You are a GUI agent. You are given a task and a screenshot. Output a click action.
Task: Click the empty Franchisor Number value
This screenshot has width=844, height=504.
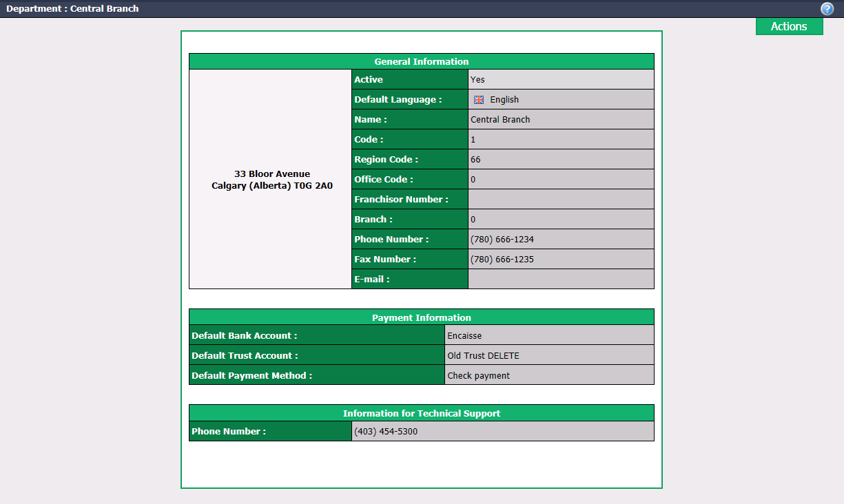tap(561, 199)
